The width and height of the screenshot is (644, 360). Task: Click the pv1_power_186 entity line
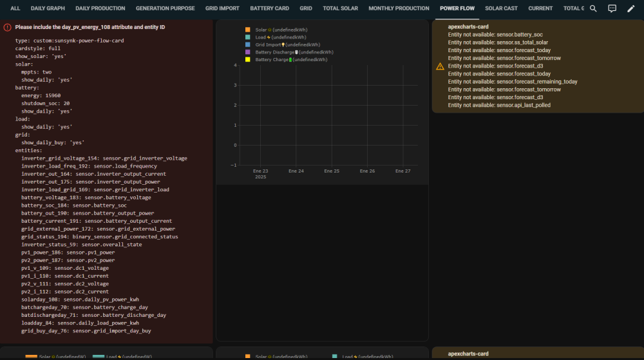coord(68,252)
